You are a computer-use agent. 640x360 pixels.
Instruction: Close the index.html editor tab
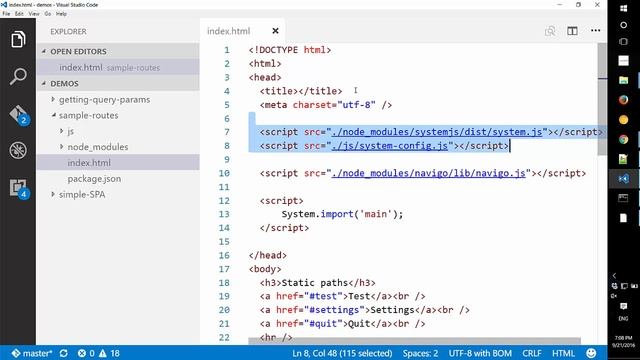(x=276, y=31)
